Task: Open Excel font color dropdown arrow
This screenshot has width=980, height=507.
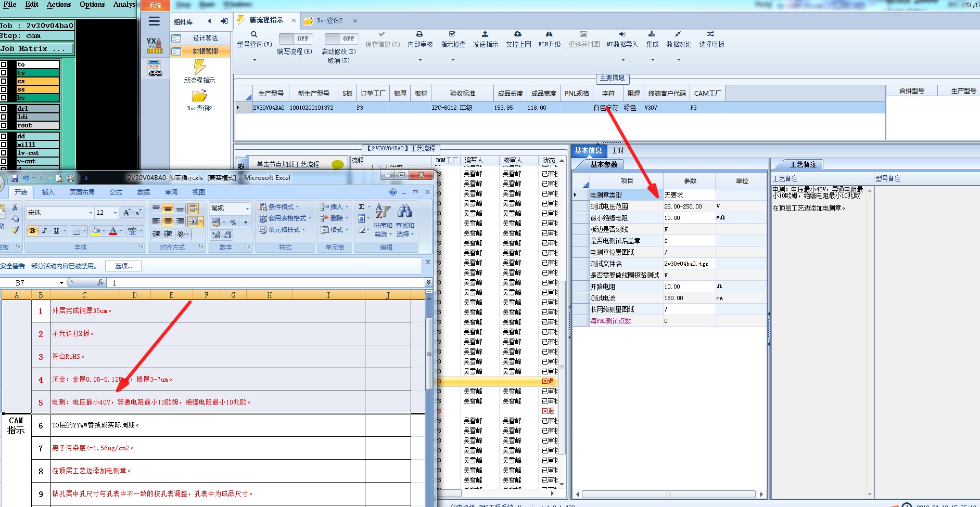Action: pyautogui.click(x=121, y=231)
